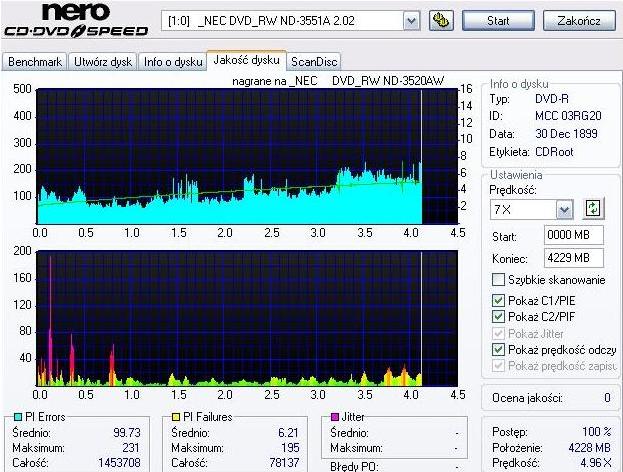
Task: Open the drive options icon next to Start
Action: click(x=441, y=20)
